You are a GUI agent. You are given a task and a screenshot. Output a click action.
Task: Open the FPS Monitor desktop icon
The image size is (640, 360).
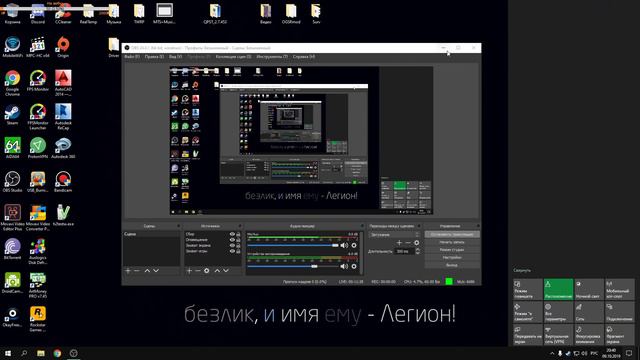click(38, 81)
